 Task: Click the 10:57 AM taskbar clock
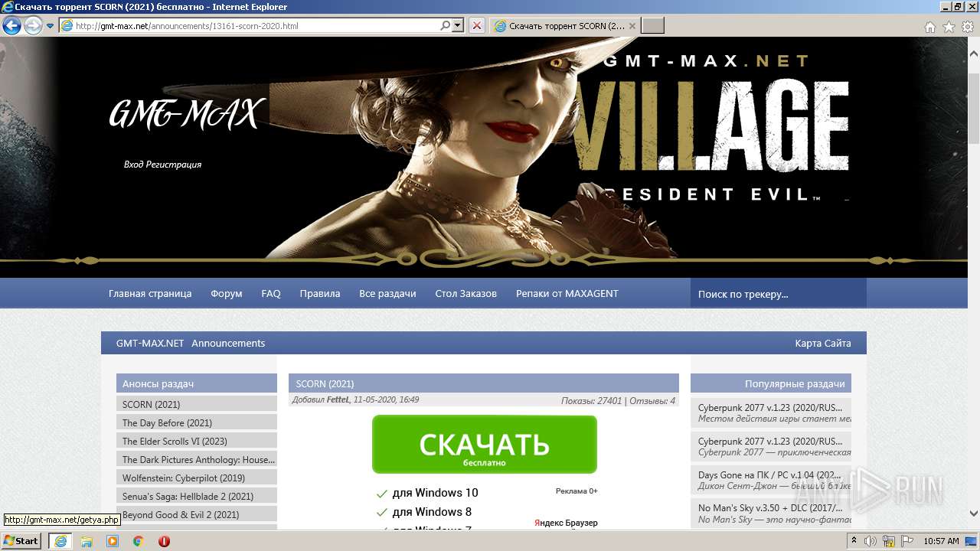click(x=941, y=541)
